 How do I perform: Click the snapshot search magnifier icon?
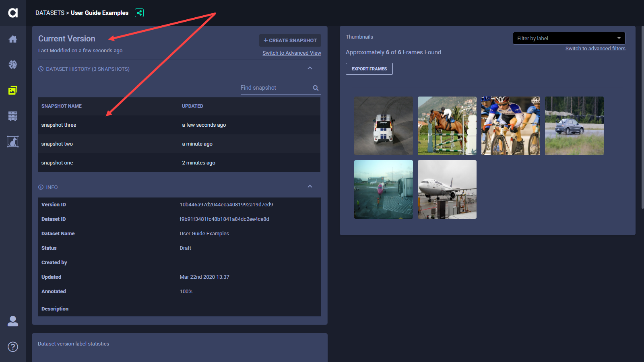point(316,88)
